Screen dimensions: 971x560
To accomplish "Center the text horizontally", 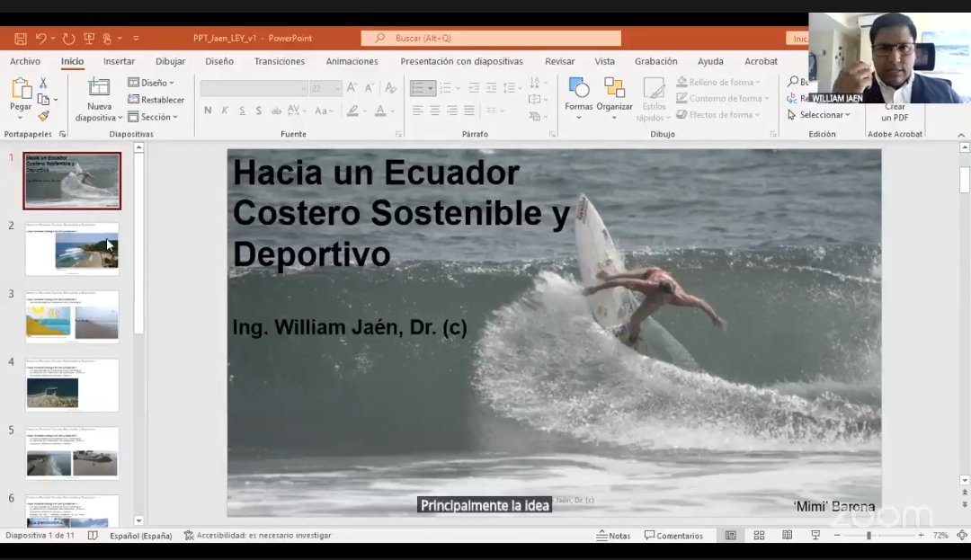I will click(435, 111).
